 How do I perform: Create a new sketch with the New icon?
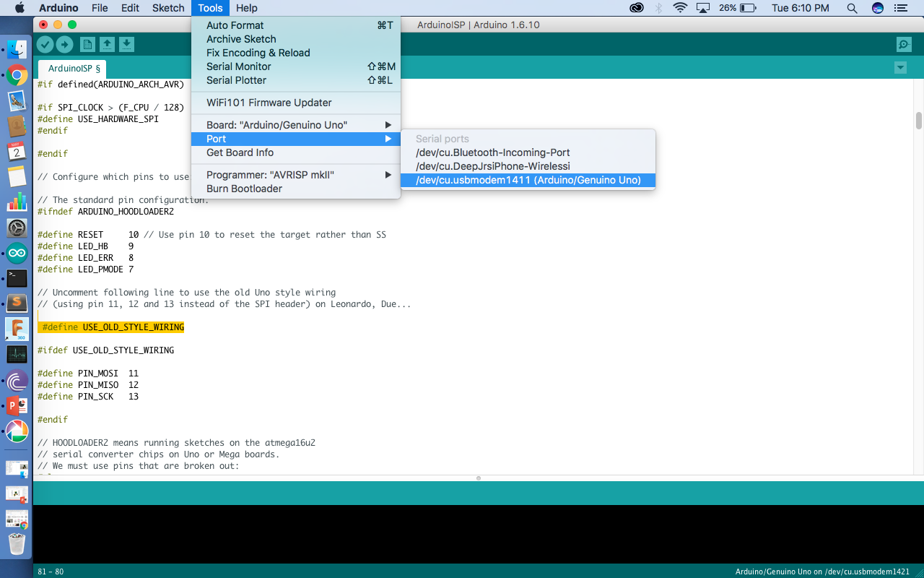click(x=87, y=45)
